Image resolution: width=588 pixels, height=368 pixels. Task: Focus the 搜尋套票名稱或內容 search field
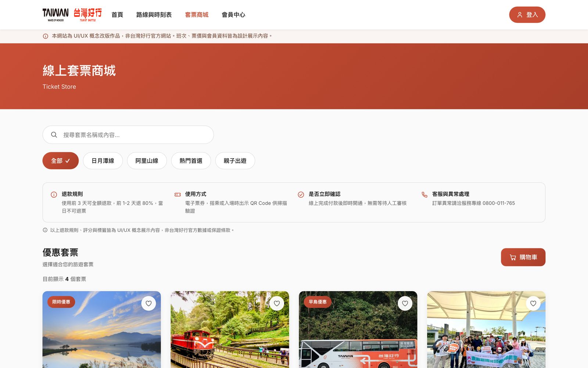point(128,135)
